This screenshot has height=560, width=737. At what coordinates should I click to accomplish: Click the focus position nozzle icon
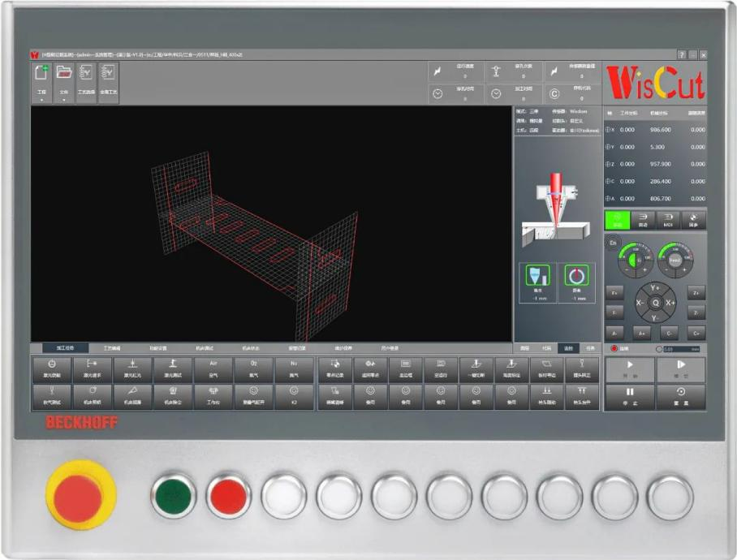point(537,276)
